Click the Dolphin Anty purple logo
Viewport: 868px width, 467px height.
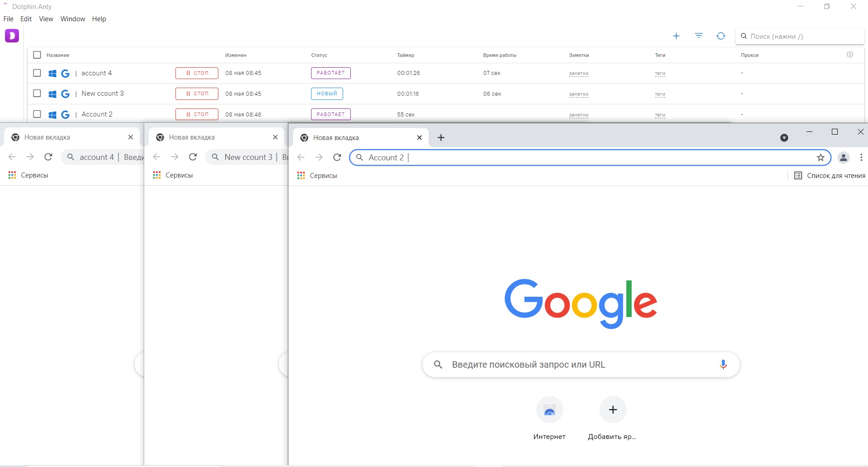[x=12, y=36]
